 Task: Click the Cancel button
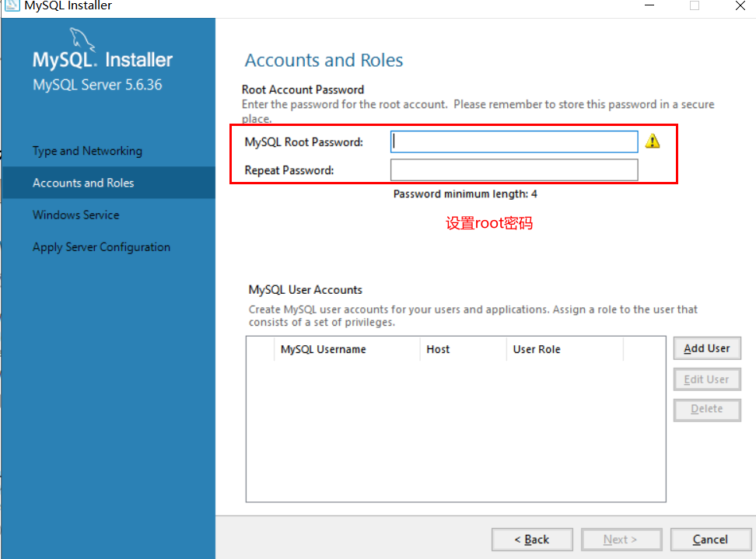710,539
